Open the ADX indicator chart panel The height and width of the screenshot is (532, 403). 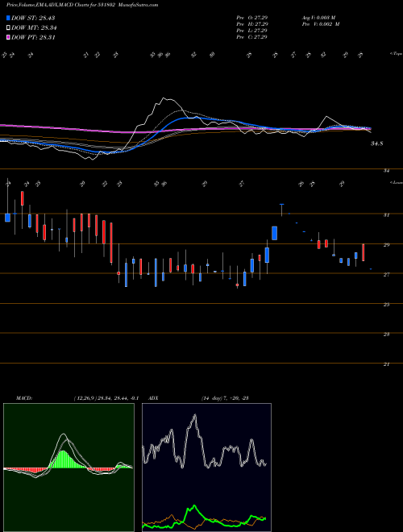point(206,468)
